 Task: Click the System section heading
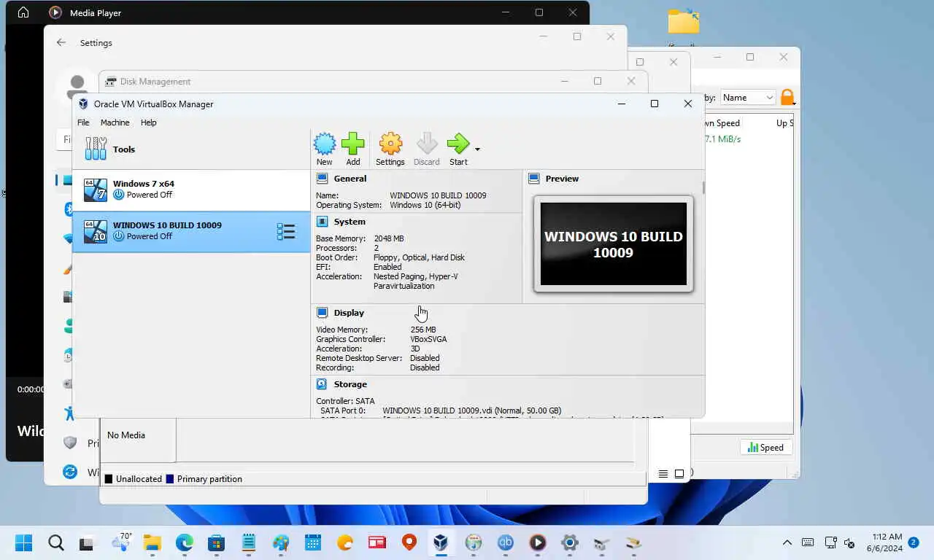tap(350, 222)
